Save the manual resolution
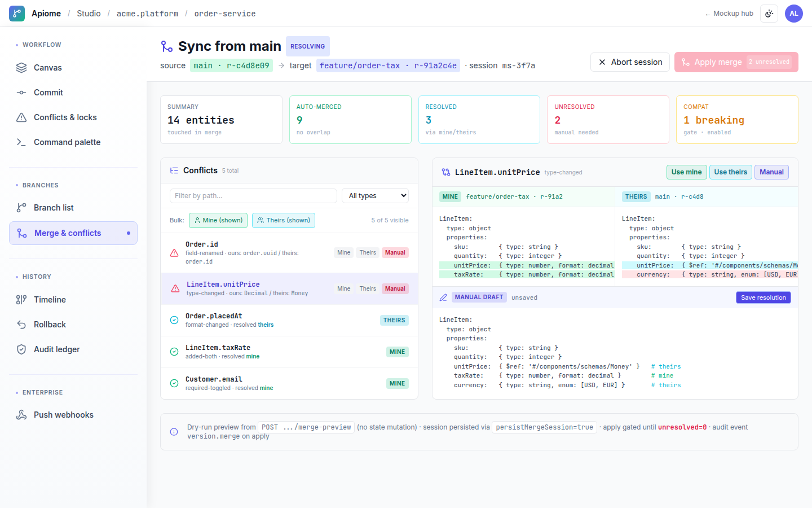Image resolution: width=812 pixels, height=508 pixels. pos(764,297)
